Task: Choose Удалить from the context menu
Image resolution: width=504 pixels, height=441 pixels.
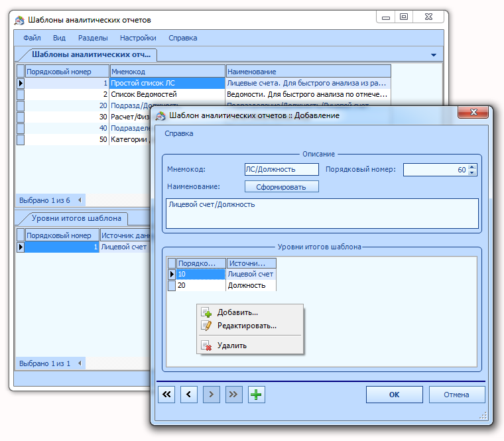Action: click(x=250, y=346)
